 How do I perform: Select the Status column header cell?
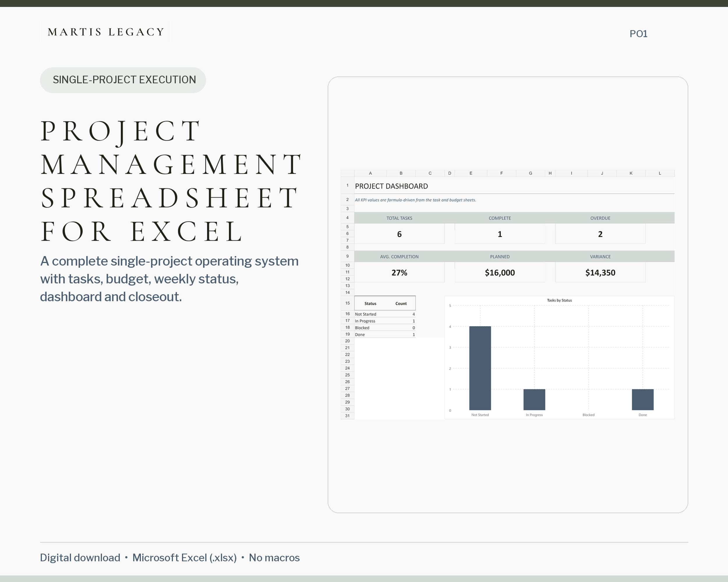tap(370, 303)
